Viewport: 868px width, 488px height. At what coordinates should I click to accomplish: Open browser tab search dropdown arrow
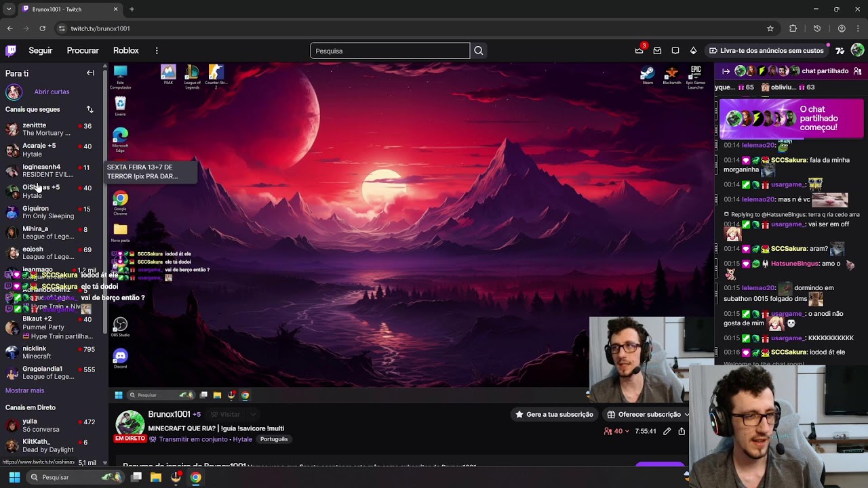click(9, 9)
